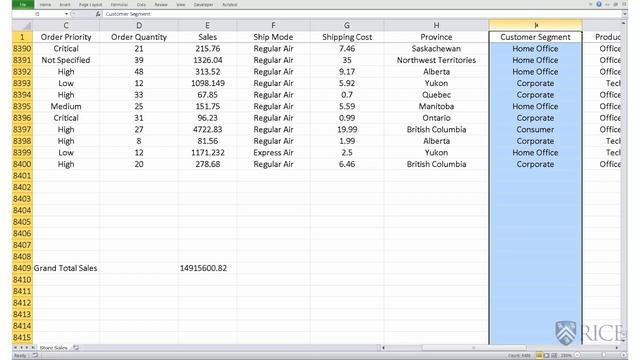
Task: Select the Manitoba province cell
Action: click(x=436, y=107)
